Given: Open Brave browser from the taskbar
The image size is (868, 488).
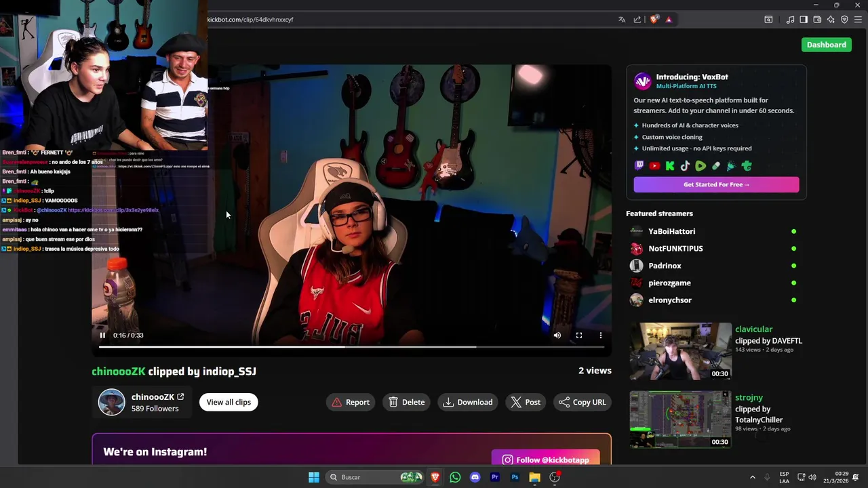Looking at the screenshot, I should (x=435, y=477).
